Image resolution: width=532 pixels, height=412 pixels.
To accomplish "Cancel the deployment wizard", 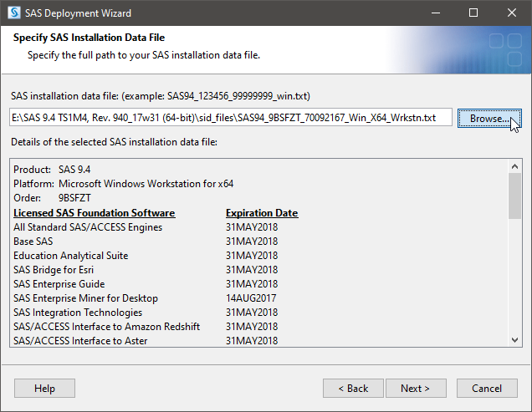I will tap(487, 389).
